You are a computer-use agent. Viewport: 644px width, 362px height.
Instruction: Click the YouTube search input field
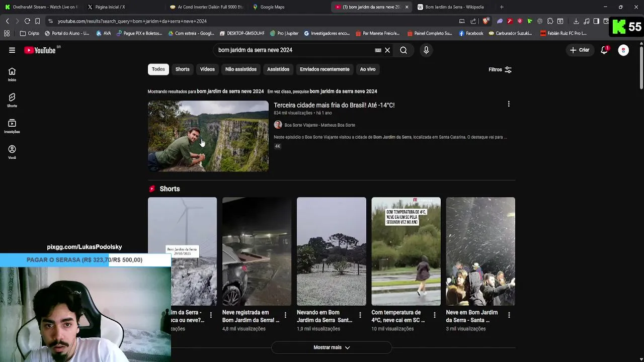pos(294,50)
